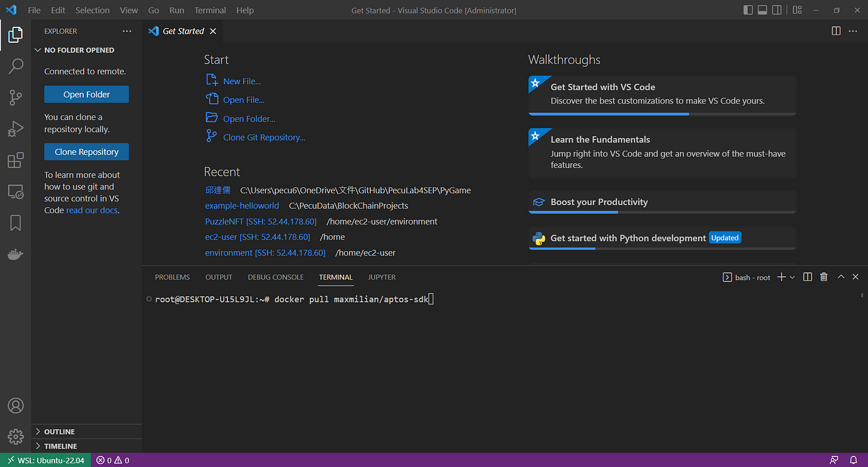Open Get Started with VS Code walkthrough
This screenshot has width=868, height=467.
point(662,96)
